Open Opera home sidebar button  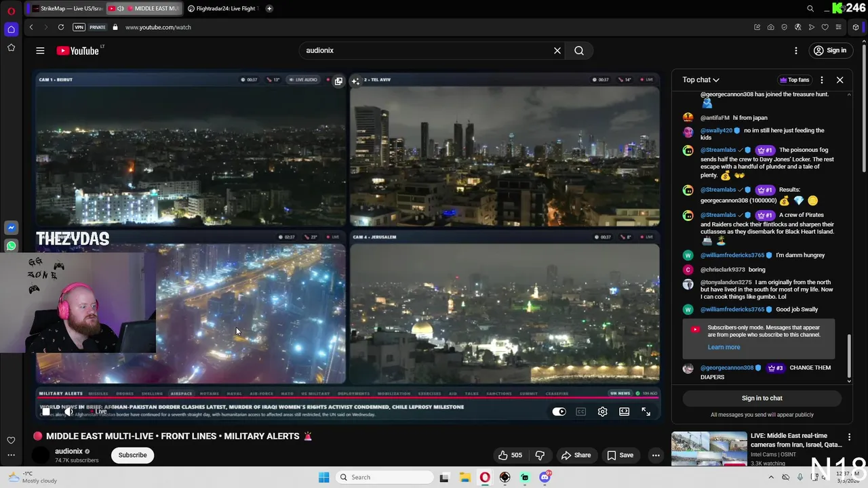pos(11,29)
